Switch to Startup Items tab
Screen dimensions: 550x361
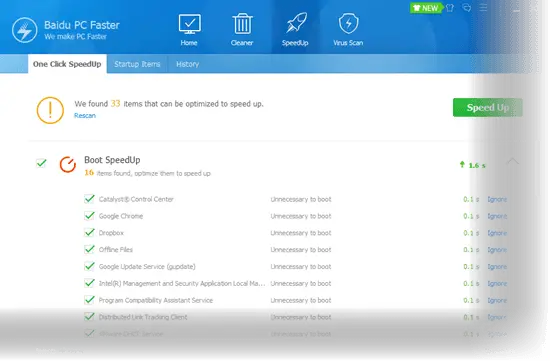tap(137, 64)
